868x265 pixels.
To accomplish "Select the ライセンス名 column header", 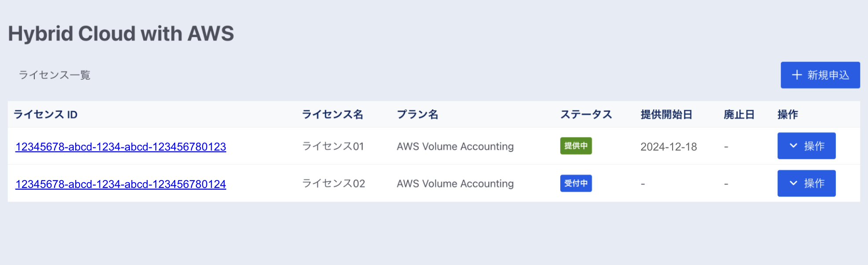I will pyautogui.click(x=333, y=114).
